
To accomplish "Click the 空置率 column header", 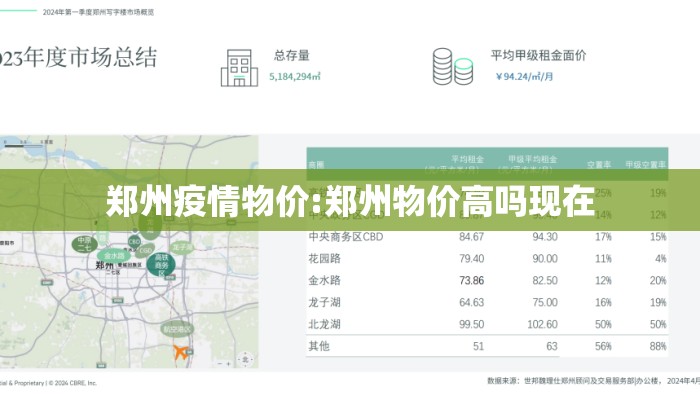I will pos(599,165).
